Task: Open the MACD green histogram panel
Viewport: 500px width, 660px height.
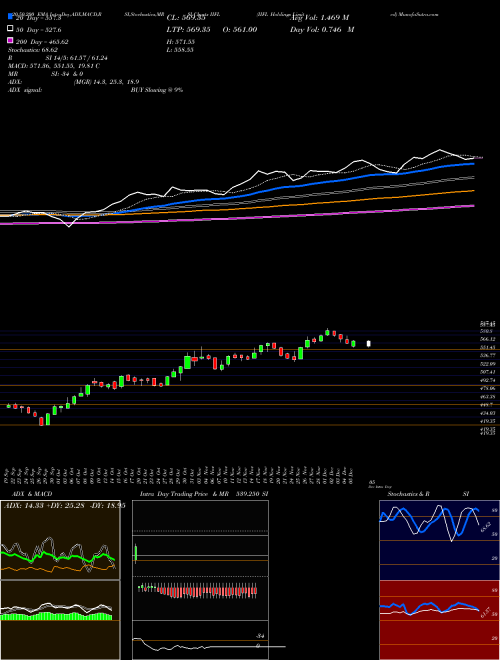Action: (x=60, y=620)
